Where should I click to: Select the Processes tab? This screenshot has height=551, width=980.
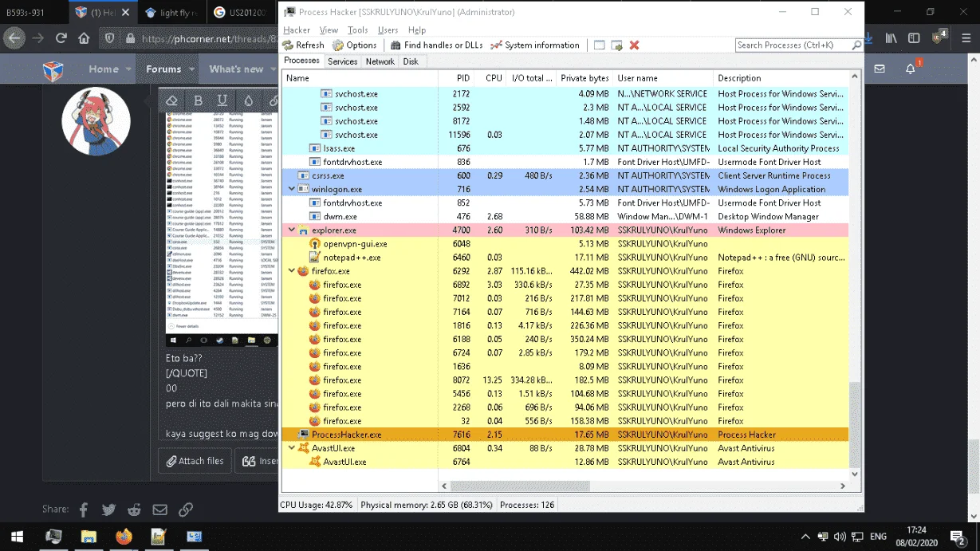click(302, 61)
